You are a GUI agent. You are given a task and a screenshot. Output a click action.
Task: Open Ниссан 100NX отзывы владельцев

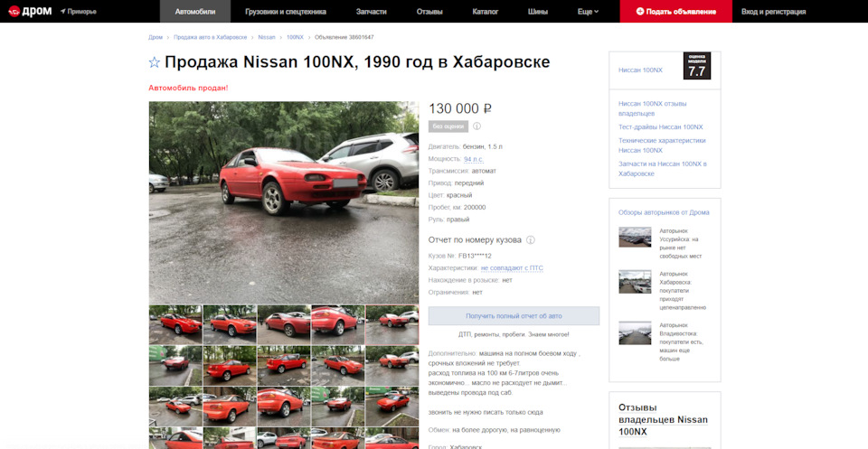652,108
